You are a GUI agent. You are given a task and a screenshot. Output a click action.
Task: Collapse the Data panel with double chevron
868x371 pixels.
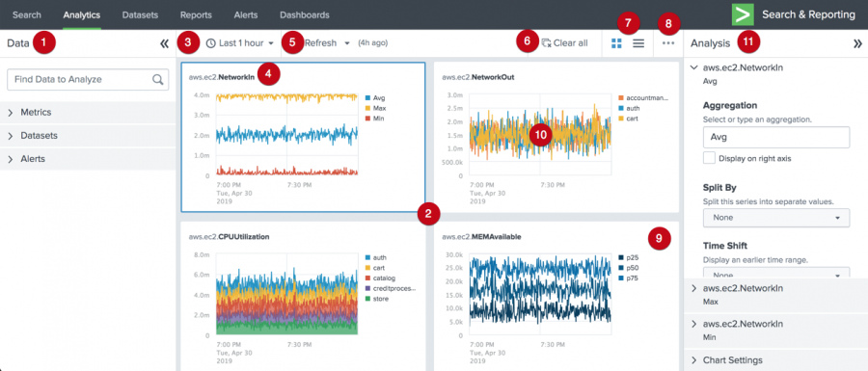click(x=164, y=43)
